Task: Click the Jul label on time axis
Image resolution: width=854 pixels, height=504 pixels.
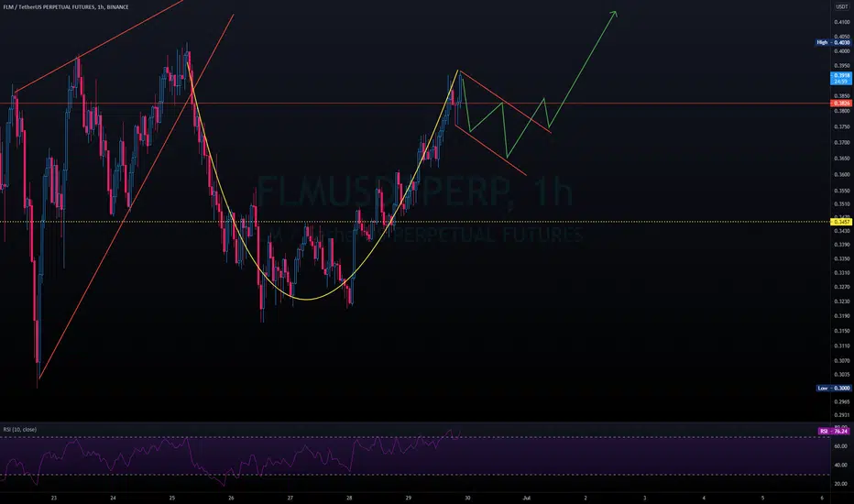Action: pos(526,498)
